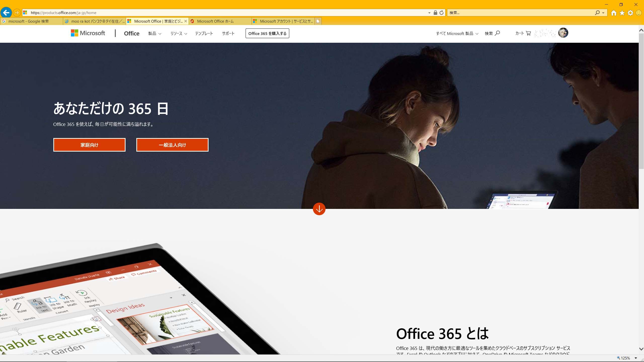Click the Refresh page icon

point(441,13)
